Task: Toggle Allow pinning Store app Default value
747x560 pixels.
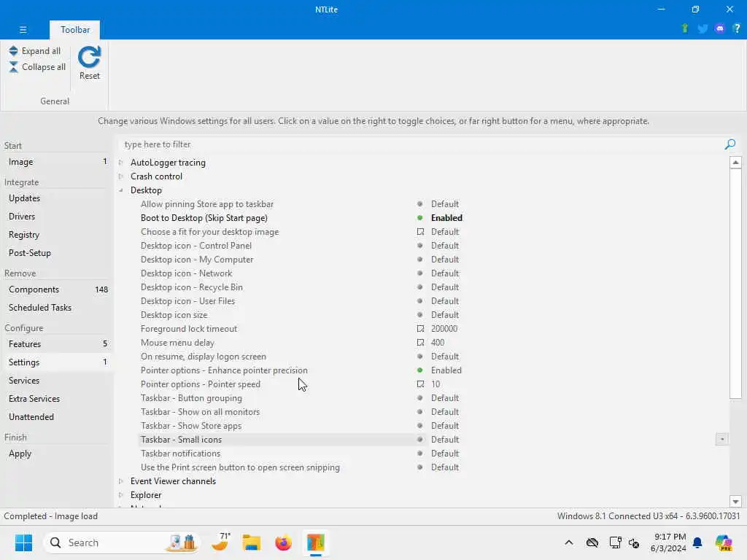Action: tap(444, 204)
